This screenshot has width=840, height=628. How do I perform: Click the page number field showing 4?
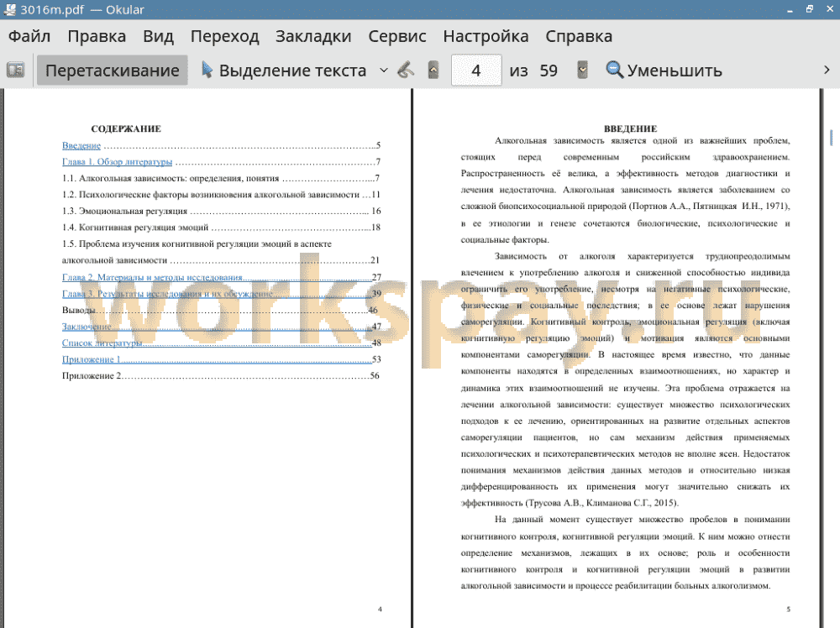pos(476,71)
